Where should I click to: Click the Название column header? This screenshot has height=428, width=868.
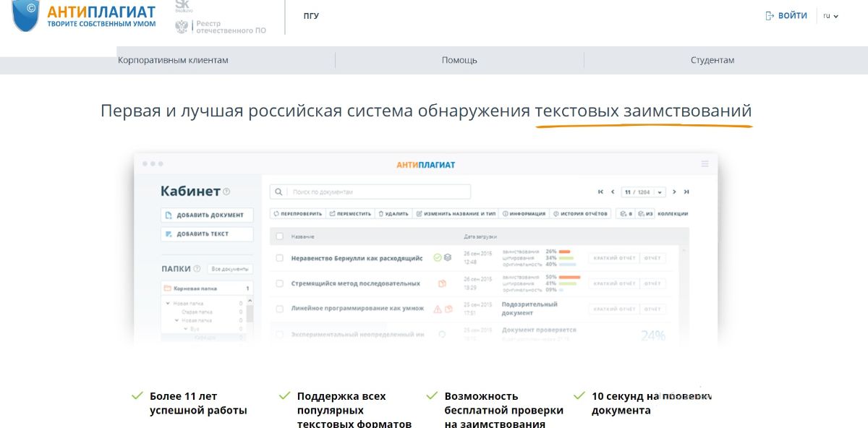[303, 236]
